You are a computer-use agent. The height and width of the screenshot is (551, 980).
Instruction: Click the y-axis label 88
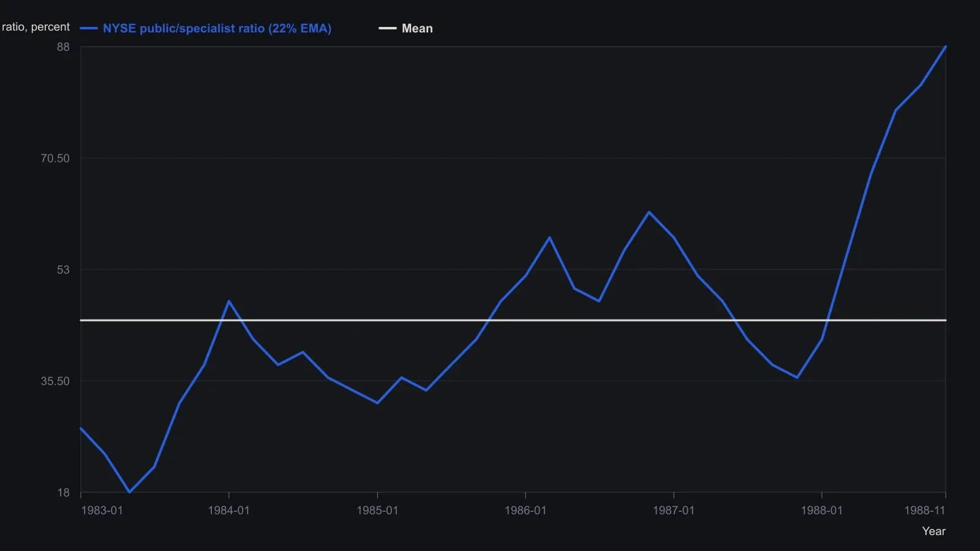(x=63, y=47)
